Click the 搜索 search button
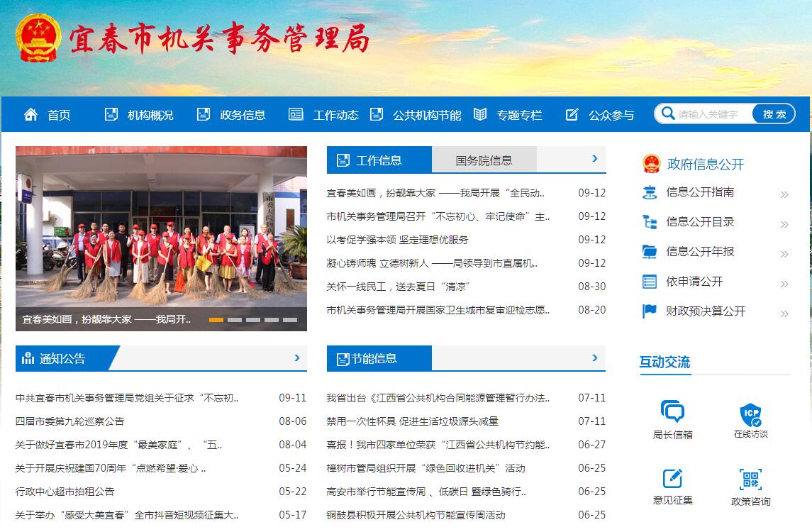 tap(774, 114)
